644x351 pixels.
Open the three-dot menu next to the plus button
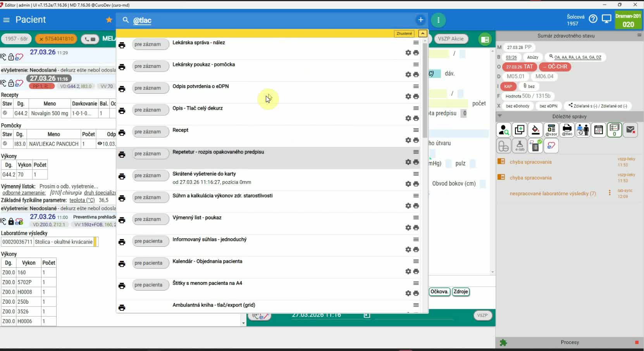[438, 20]
